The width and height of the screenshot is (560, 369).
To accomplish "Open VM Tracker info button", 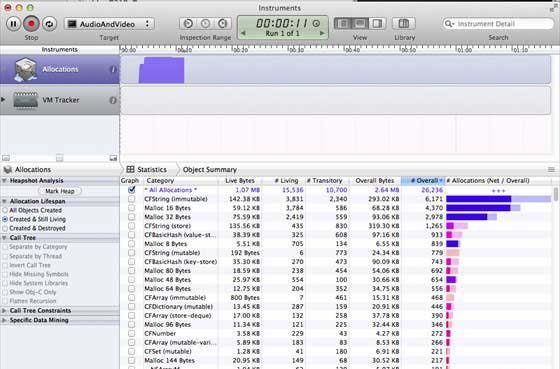I will pyautogui.click(x=113, y=100).
